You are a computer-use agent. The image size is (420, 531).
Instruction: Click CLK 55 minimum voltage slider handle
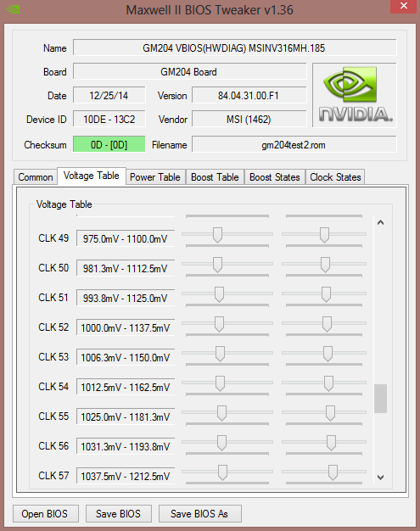point(221,413)
